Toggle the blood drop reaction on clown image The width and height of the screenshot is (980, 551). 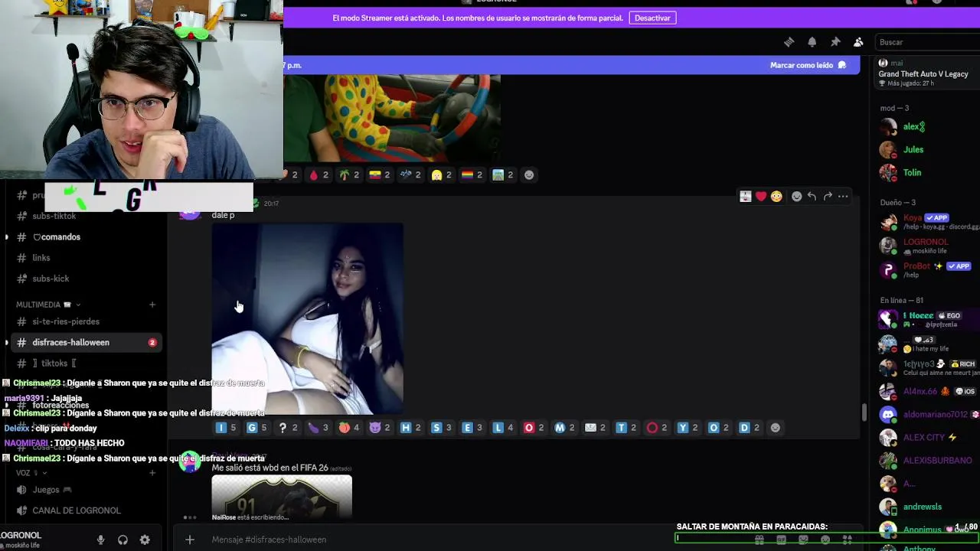pyautogui.click(x=318, y=175)
